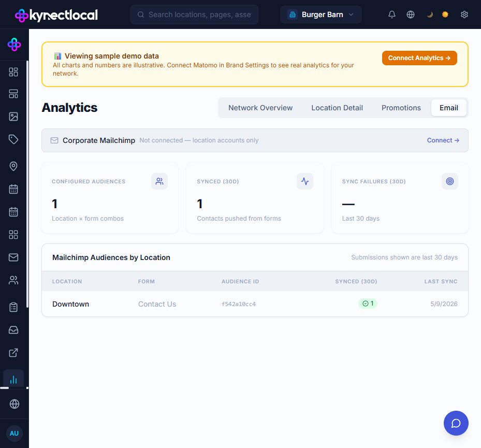Open the dashboard grid icon in sidebar
This screenshot has width=481, height=448.
[13, 72]
